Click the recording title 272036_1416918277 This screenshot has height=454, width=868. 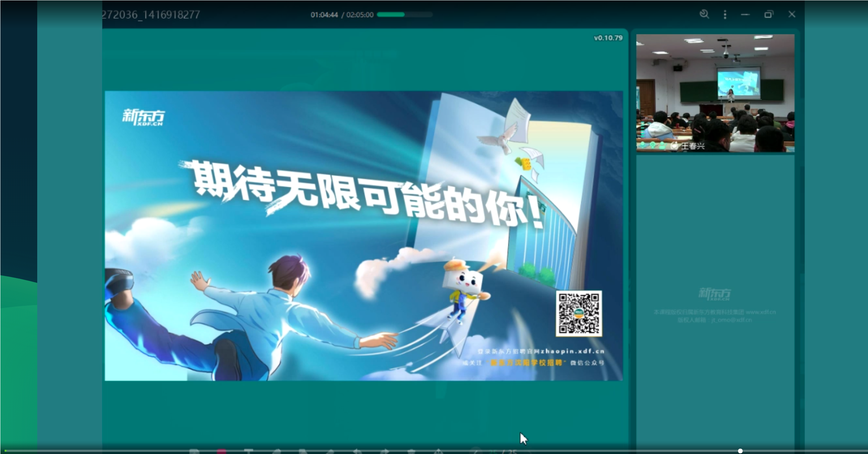click(x=151, y=15)
